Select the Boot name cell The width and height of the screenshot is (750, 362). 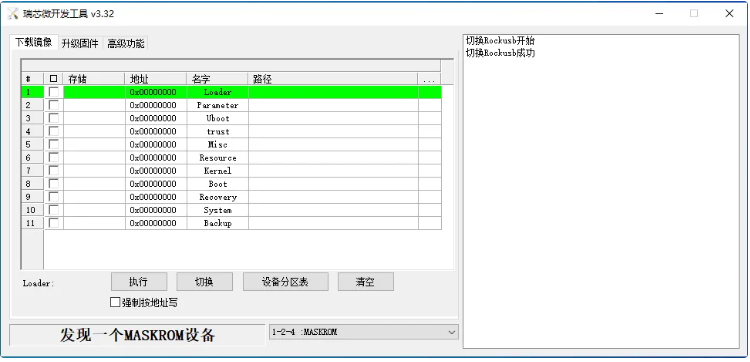[x=218, y=184]
